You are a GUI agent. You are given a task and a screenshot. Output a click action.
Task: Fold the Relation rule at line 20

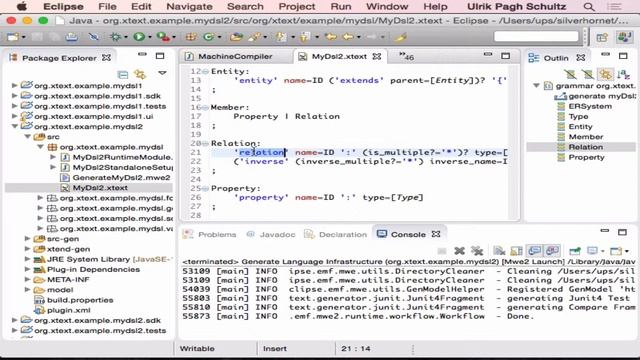point(205,144)
